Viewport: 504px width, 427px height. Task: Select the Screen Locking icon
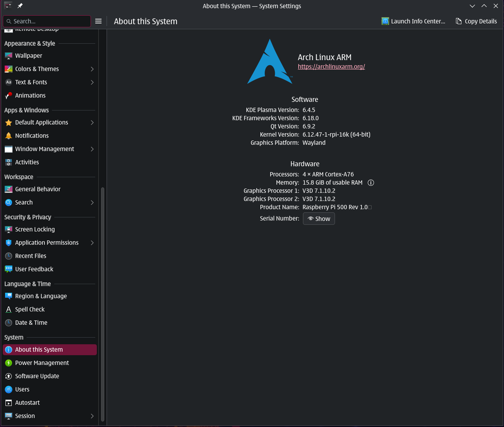(8, 229)
